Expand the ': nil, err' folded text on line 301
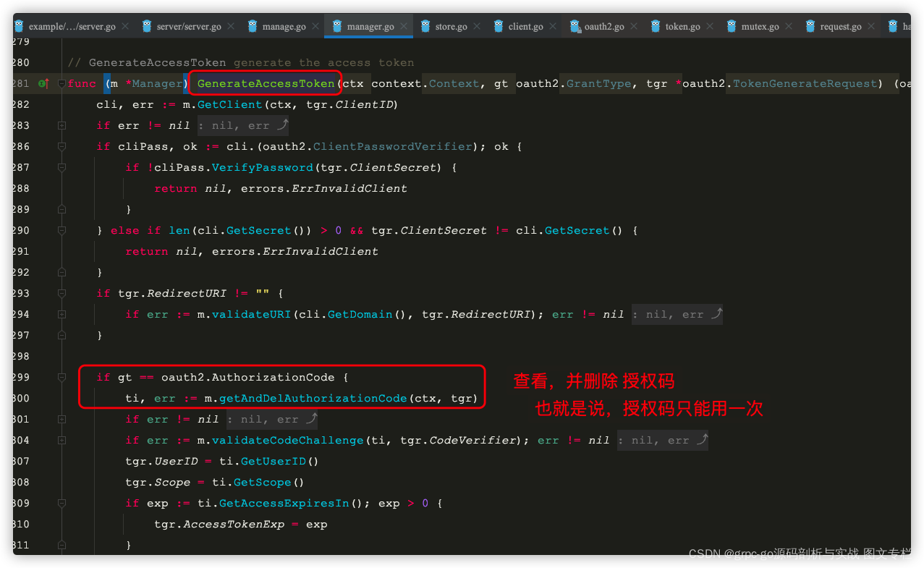Image resolution: width=924 pixels, height=568 pixels. tap(272, 420)
